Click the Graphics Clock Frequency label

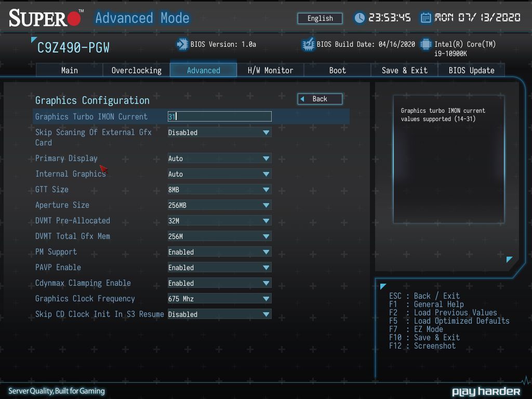click(x=85, y=299)
